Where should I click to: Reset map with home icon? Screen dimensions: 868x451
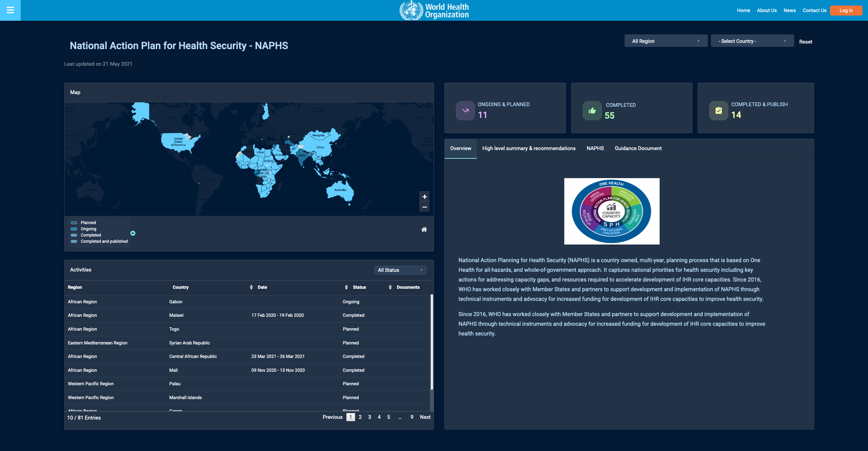point(424,230)
